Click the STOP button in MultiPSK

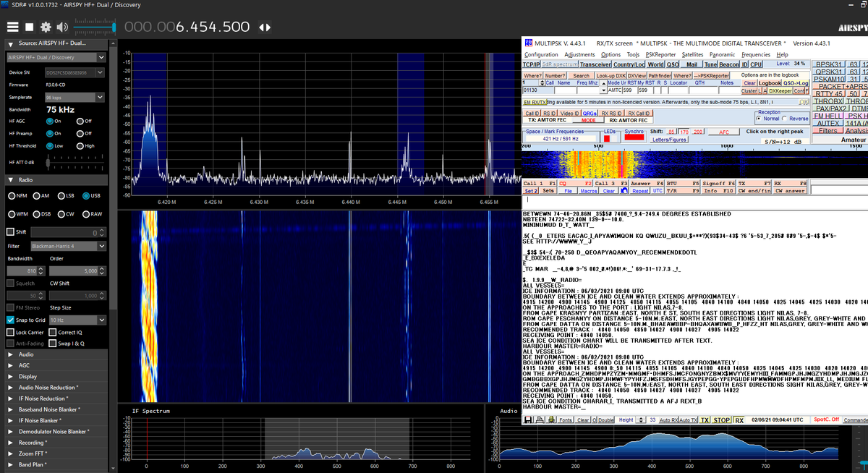pyautogui.click(x=721, y=419)
